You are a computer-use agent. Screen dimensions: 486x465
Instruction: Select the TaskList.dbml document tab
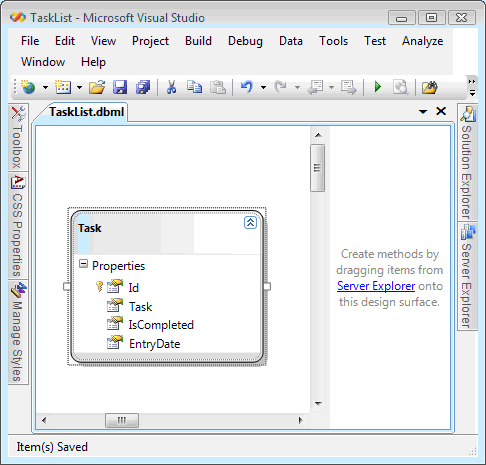click(x=86, y=112)
